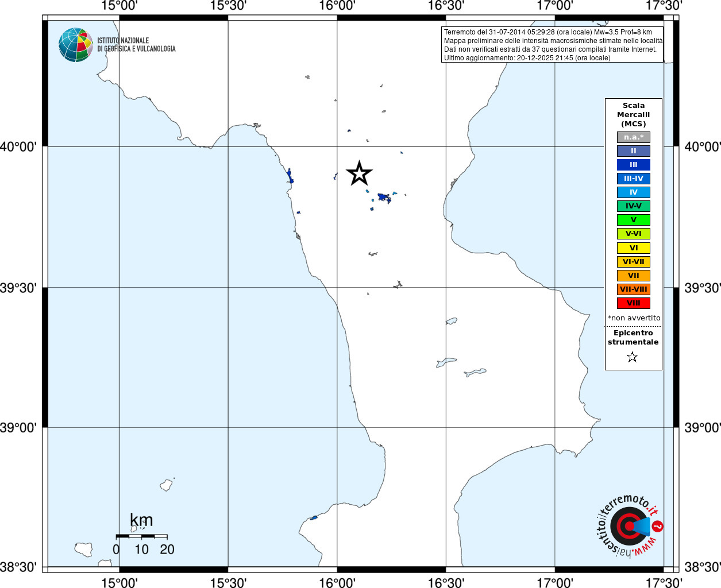Click the INGV globe logo

click(76, 45)
